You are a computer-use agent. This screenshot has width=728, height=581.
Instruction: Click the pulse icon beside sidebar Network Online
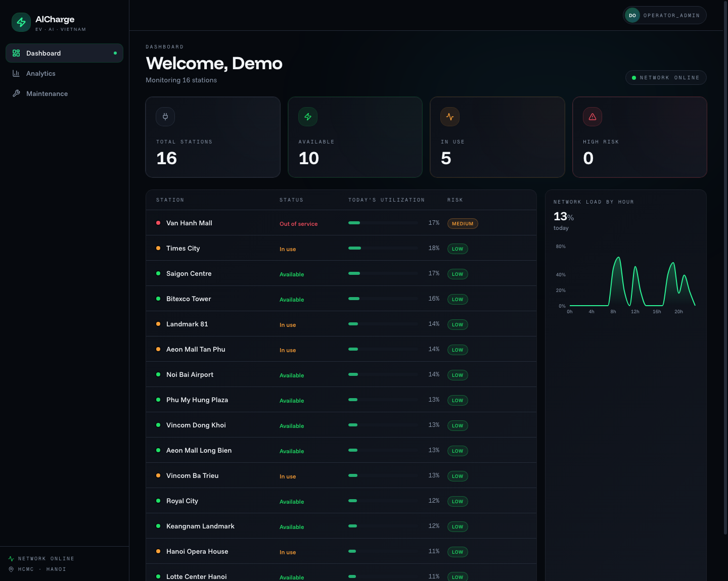[11, 559]
